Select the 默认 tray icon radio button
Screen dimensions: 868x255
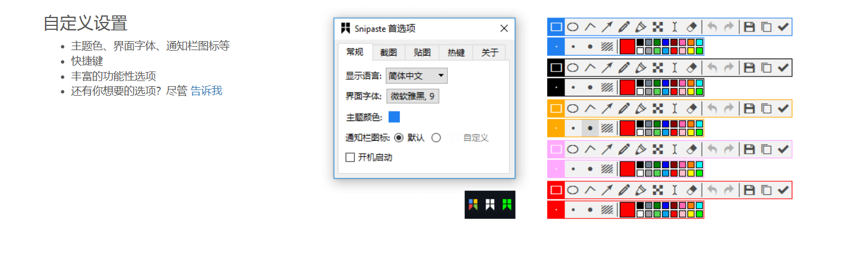click(x=399, y=138)
